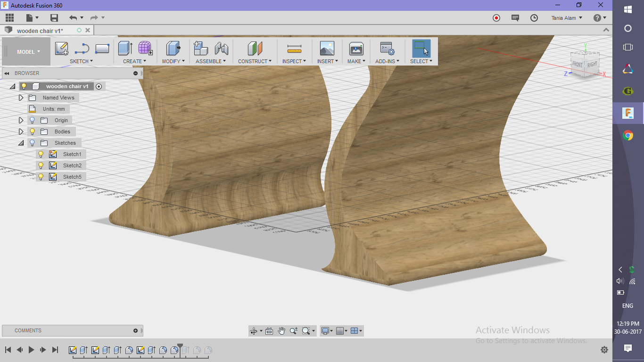Click the FRONT face of ViewCube
This screenshot has width=644, height=362.
pyautogui.click(x=578, y=64)
